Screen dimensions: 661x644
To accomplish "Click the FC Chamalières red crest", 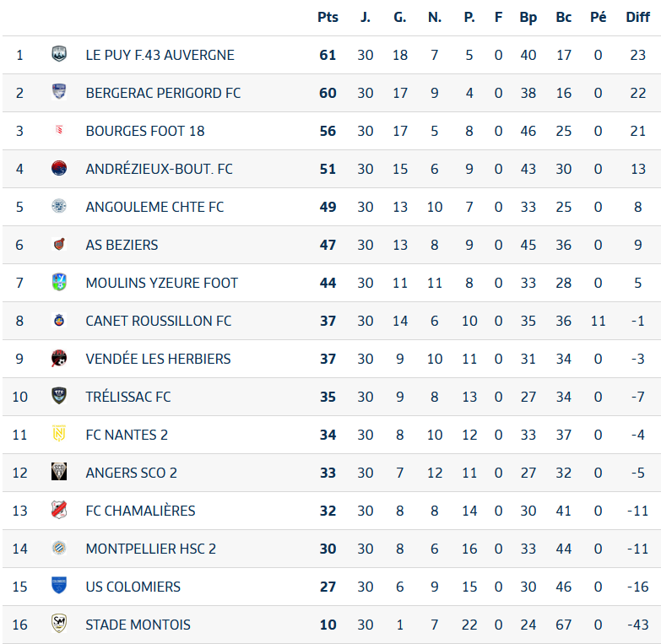I will tap(59, 510).
